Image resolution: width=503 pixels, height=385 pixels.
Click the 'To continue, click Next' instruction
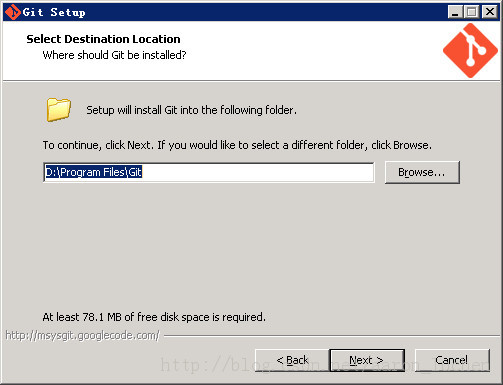coord(237,145)
